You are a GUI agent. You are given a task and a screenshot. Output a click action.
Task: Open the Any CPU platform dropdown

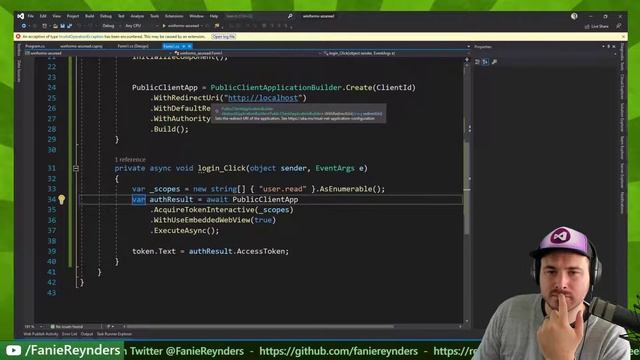pos(141,26)
